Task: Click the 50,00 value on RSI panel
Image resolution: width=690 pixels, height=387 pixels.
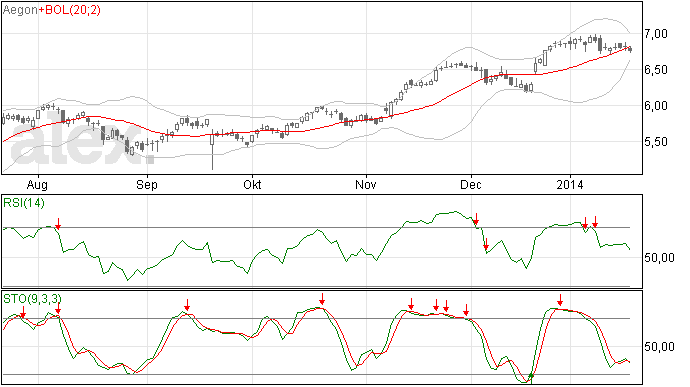Action: 659,258
